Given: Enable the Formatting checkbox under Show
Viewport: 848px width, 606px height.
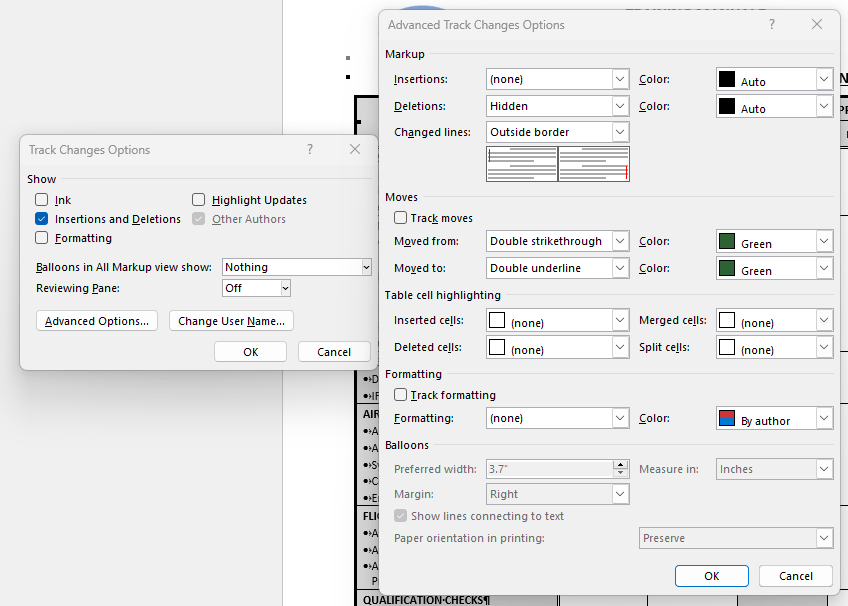Looking at the screenshot, I should pos(42,238).
